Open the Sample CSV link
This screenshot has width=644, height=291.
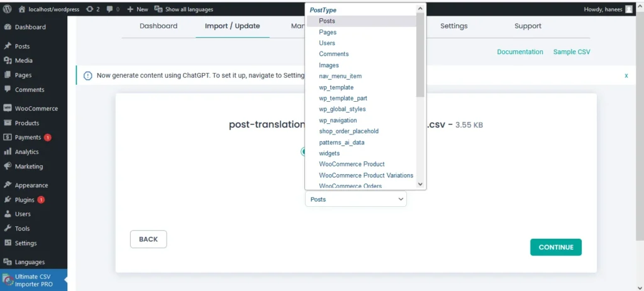coord(572,52)
